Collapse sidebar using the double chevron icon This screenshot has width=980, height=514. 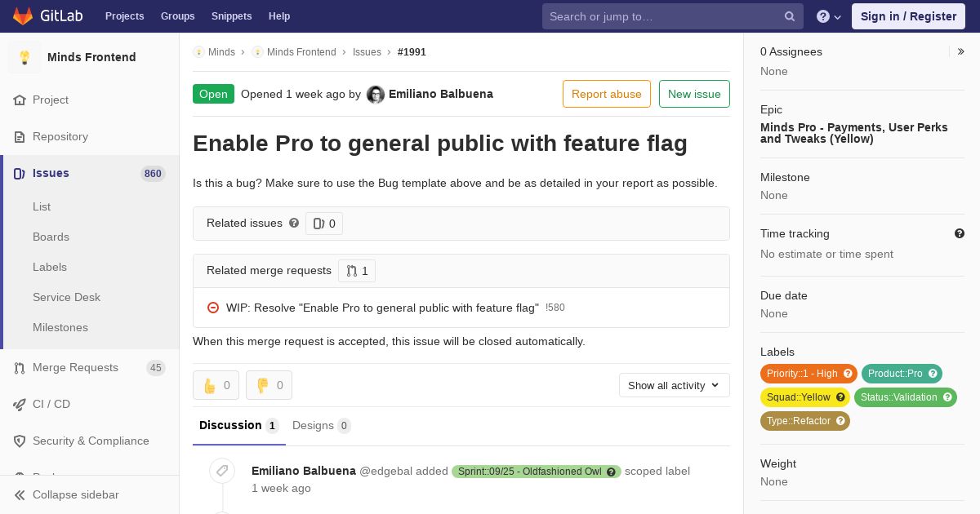pyautogui.click(x=20, y=494)
